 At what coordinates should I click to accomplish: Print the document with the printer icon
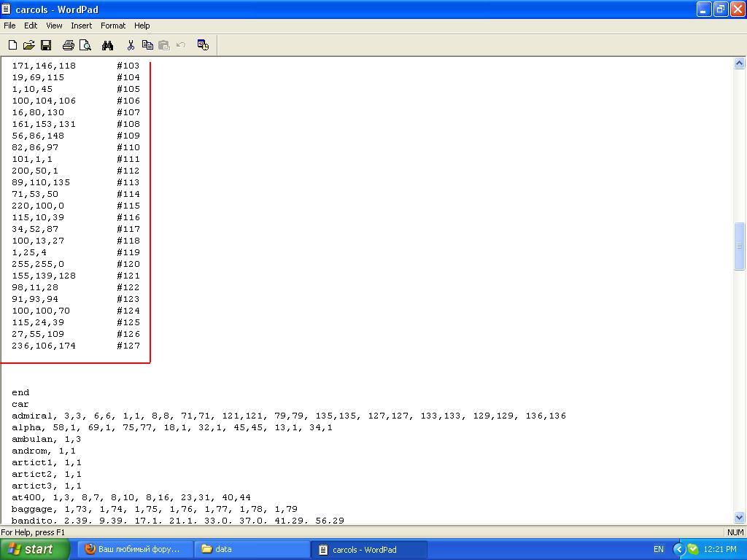click(x=69, y=45)
